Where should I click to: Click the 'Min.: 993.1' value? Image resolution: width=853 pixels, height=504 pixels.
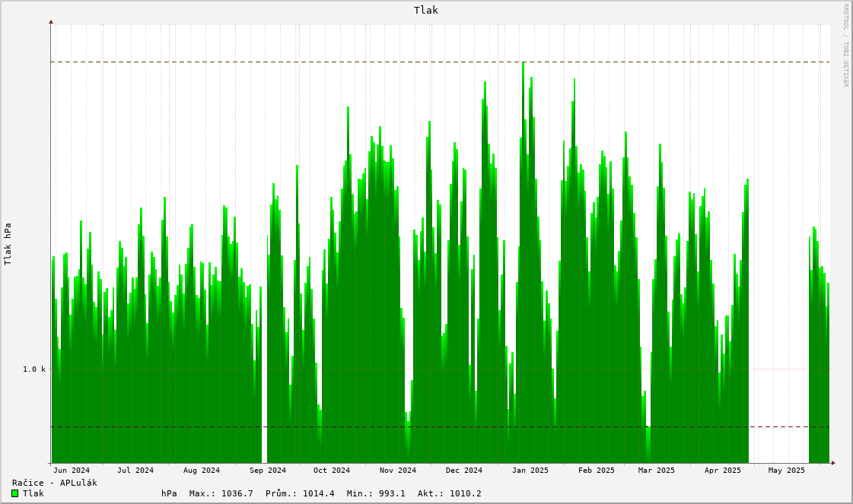tap(376, 493)
